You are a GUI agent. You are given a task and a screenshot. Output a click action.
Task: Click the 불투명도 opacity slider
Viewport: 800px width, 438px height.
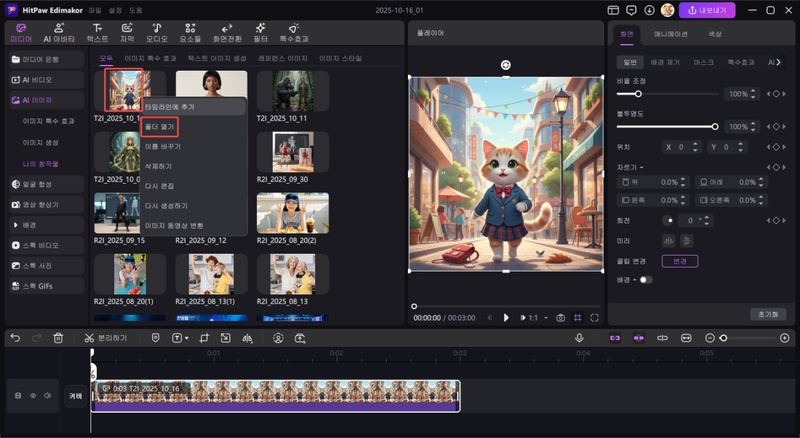pos(667,127)
